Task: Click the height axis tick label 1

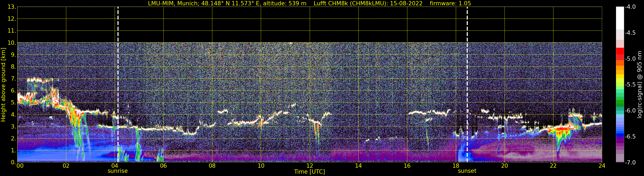Action: click(13, 150)
